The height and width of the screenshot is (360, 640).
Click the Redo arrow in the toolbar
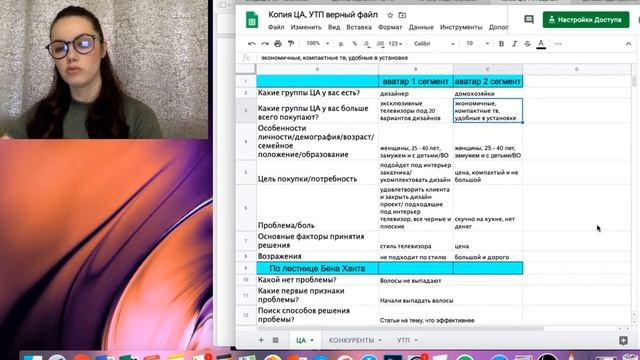point(265,44)
